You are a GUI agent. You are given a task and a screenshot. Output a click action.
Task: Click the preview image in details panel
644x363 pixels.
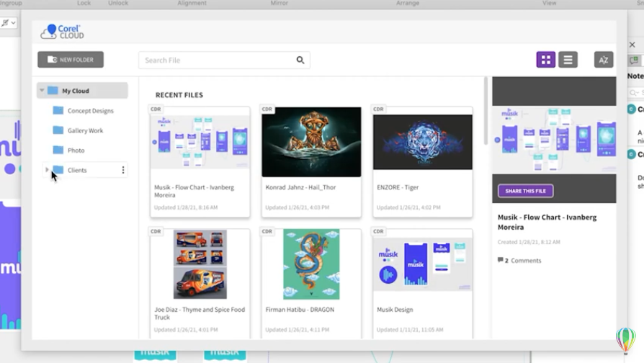pyautogui.click(x=554, y=140)
